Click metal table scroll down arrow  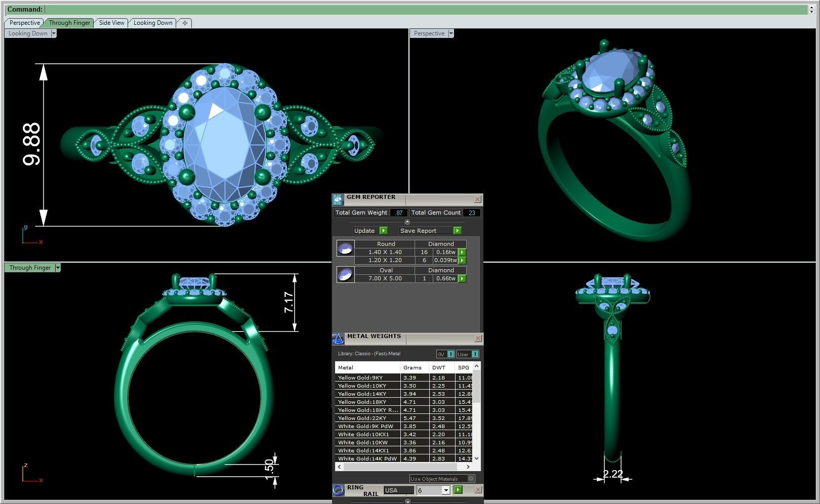(x=476, y=458)
